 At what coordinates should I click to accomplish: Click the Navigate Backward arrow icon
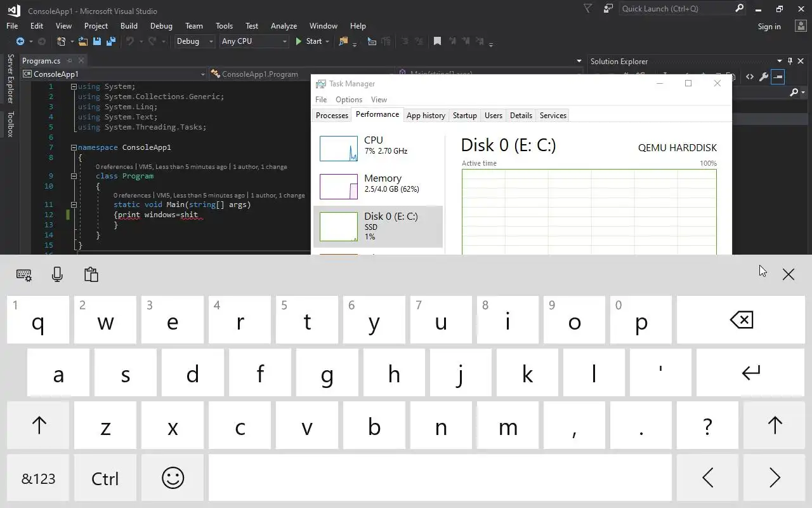(20, 41)
